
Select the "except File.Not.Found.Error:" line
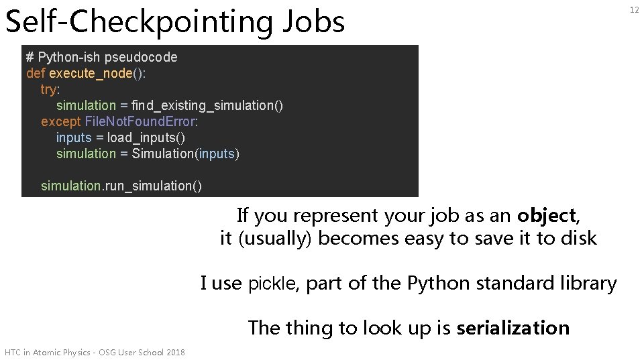pyautogui.click(x=119, y=121)
